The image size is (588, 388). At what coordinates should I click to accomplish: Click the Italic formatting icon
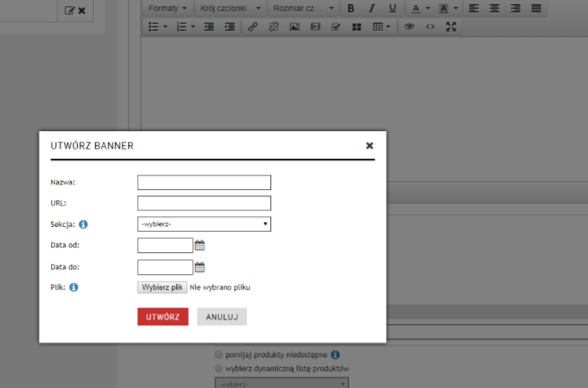coord(371,8)
